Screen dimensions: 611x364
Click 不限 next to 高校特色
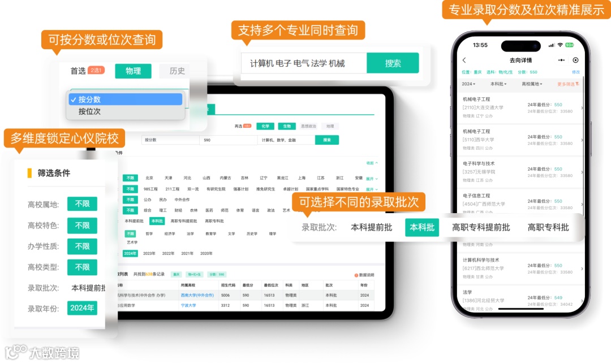(82, 226)
